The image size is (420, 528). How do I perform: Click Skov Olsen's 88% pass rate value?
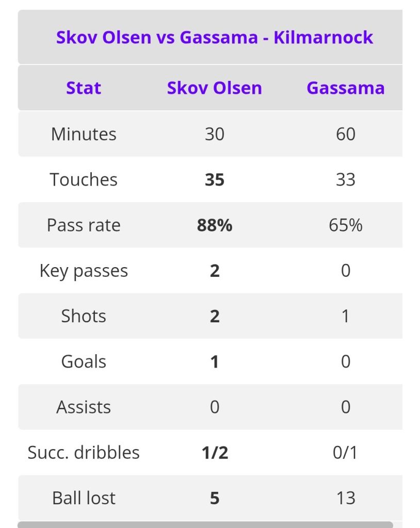pos(215,225)
